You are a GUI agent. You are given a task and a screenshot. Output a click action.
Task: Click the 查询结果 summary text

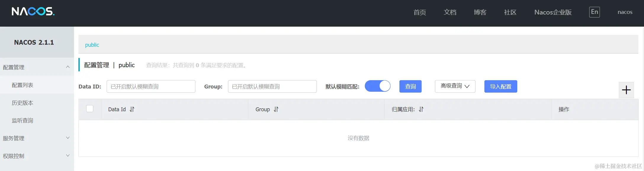point(197,65)
